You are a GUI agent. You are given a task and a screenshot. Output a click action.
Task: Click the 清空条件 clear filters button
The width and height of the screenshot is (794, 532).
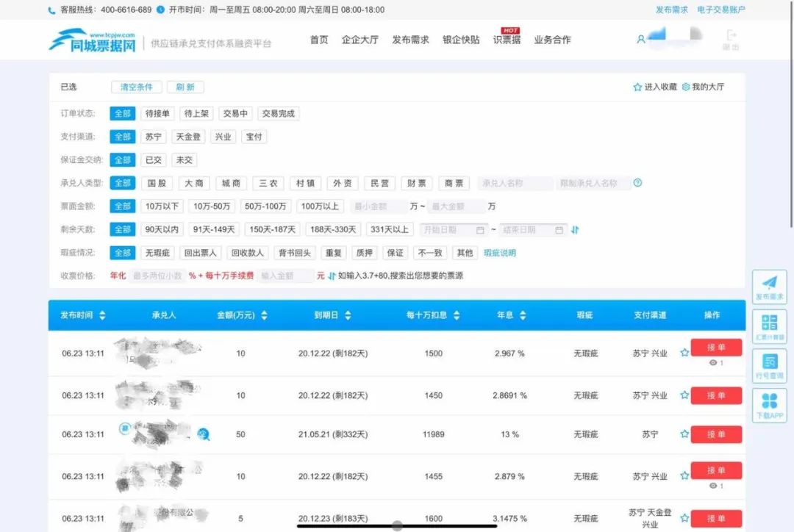[136, 87]
